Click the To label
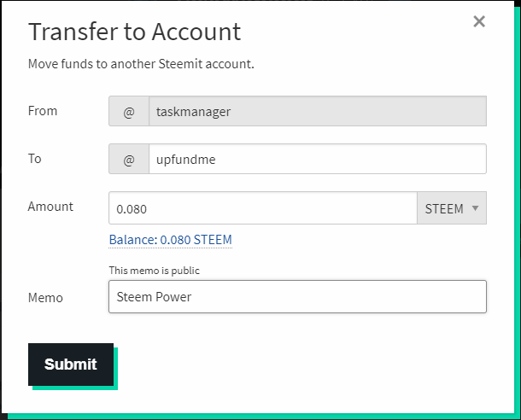This screenshot has width=521, height=420. pyautogui.click(x=35, y=159)
